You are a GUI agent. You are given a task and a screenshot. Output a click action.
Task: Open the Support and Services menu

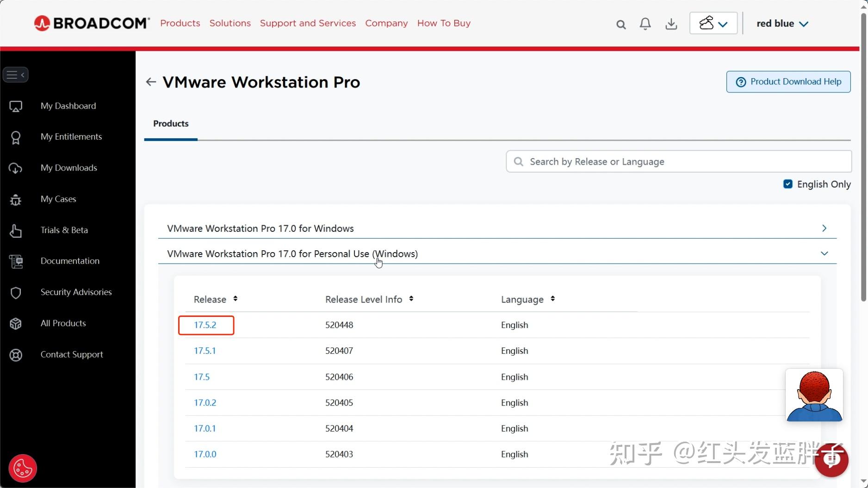[x=308, y=23]
